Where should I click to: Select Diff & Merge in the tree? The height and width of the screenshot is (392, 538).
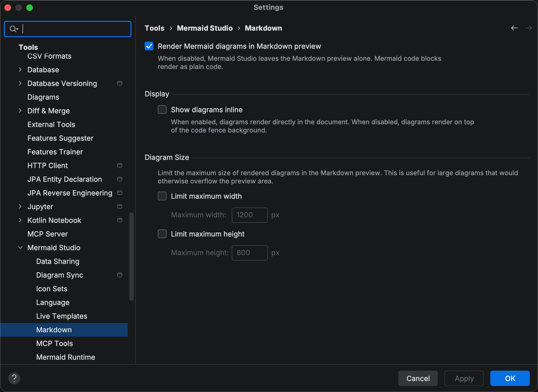tap(48, 111)
